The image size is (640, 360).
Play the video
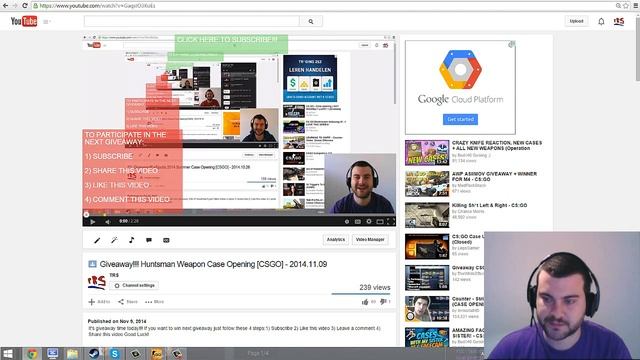(93, 222)
